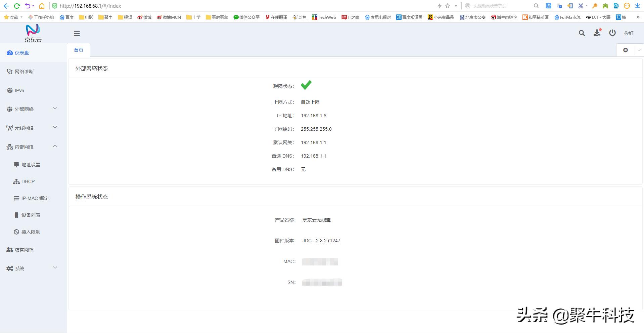This screenshot has height=333, width=644.
Task: Open the 电影 bookmark folder
Action: 86,17
